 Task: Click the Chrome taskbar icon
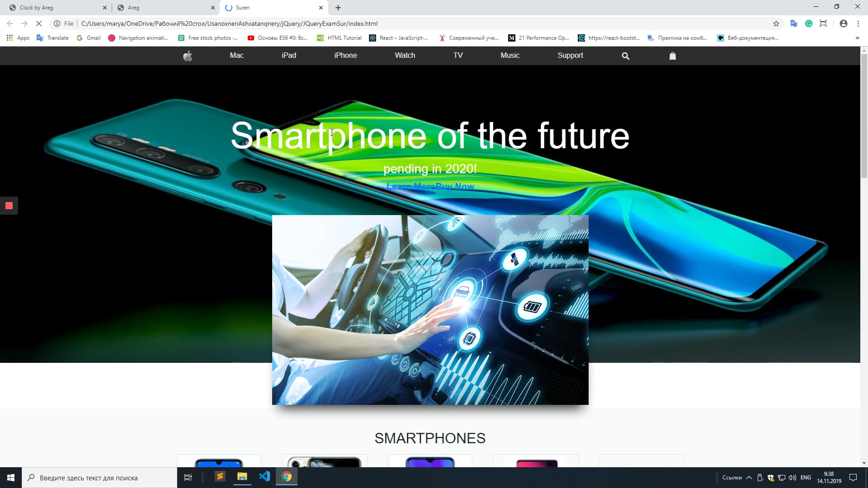pos(287,477)
